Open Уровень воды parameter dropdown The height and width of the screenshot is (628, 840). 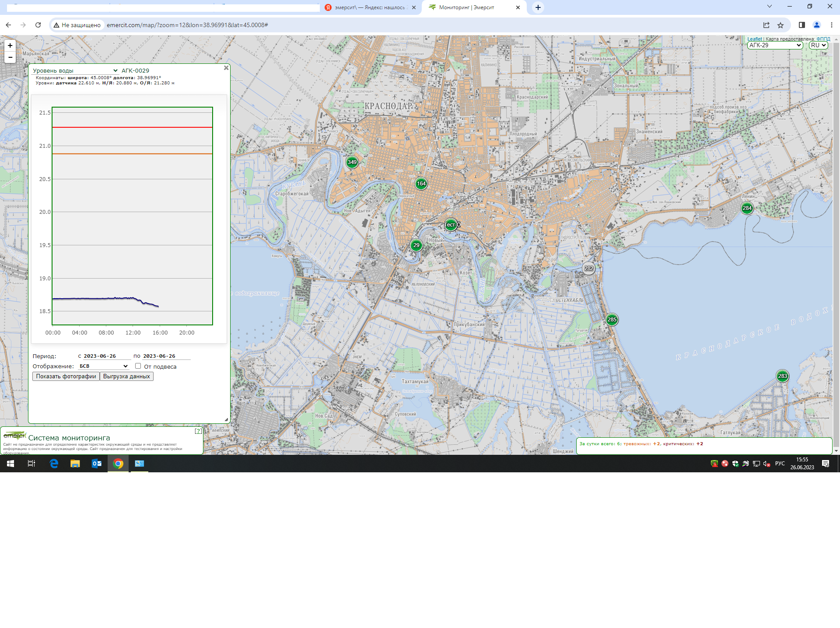coord(75,70)
